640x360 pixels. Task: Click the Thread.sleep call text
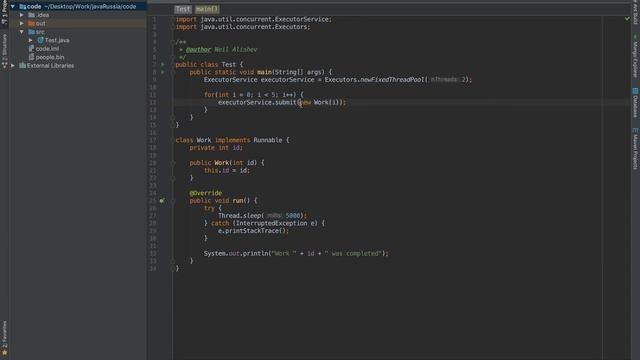coord(241,216)
